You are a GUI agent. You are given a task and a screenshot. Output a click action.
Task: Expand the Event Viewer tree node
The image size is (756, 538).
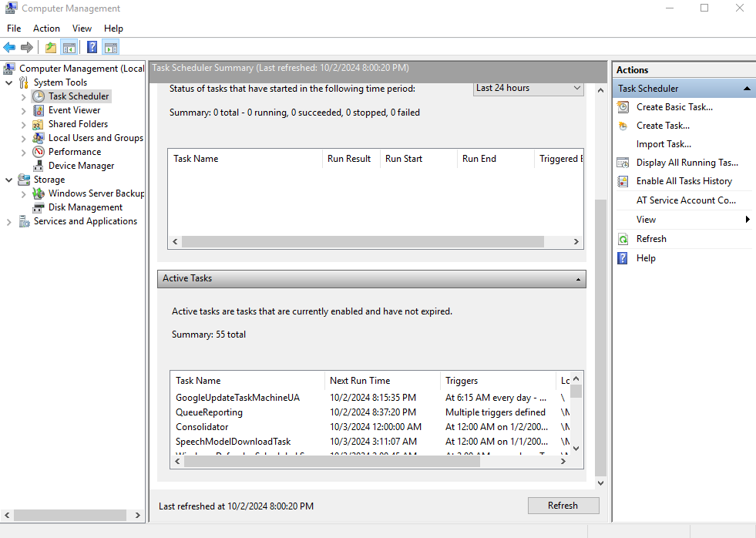(24, 110)
